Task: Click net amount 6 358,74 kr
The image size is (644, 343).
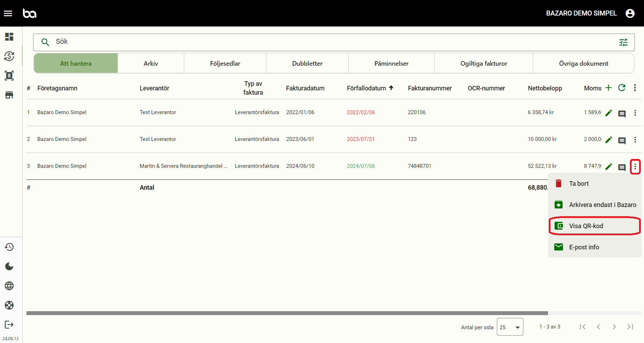Action: [x=541, y=112]
